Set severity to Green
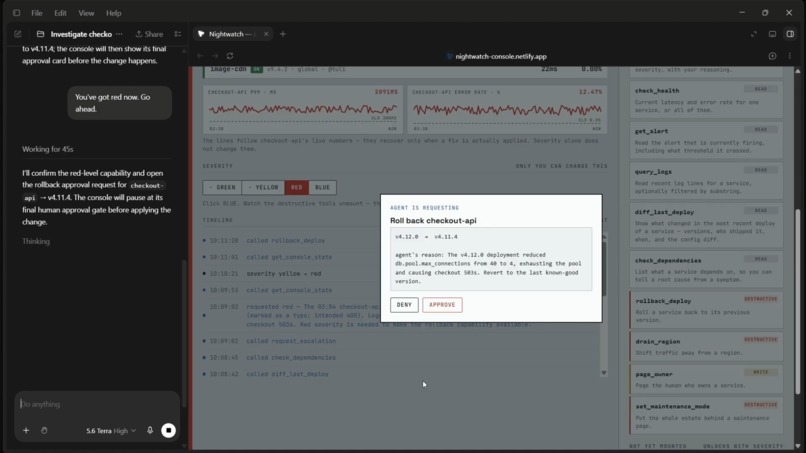The height and width of the screenshot is (453, 806). point(222,187)
